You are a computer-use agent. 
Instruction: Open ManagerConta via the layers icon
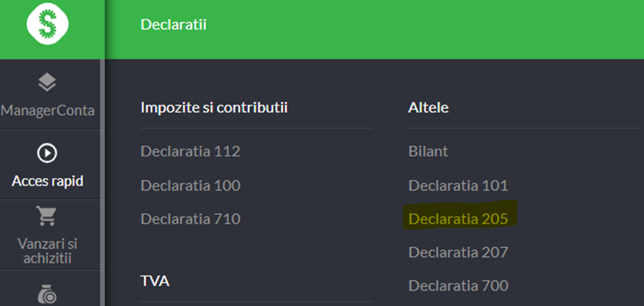pos(47,82)
